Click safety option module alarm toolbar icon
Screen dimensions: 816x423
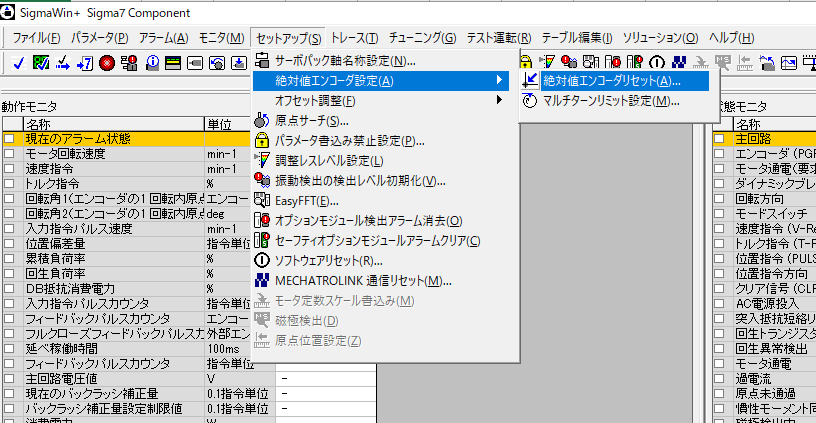[x=635, y=62]
